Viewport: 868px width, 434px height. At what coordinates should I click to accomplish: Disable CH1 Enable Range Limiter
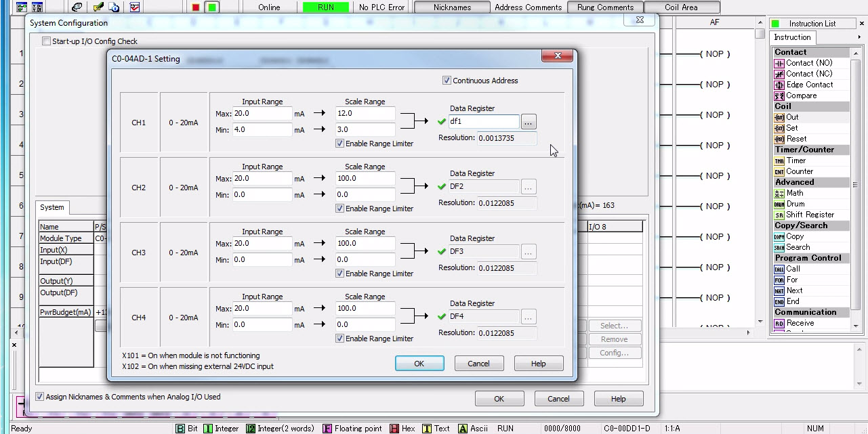340,144
